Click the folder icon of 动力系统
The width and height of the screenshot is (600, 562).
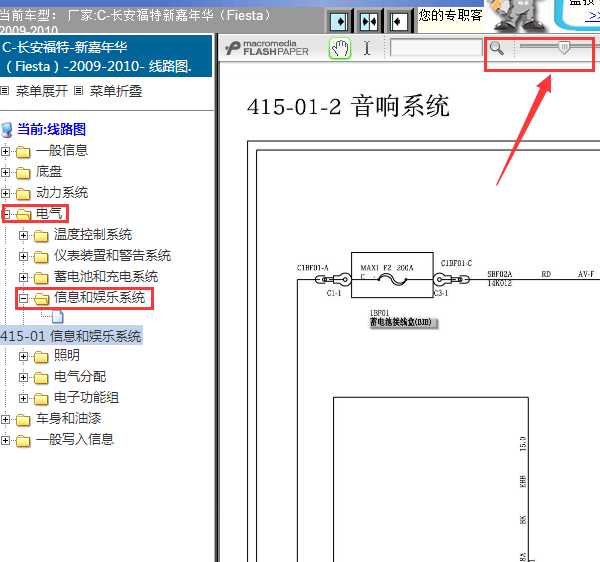point(23,194)
